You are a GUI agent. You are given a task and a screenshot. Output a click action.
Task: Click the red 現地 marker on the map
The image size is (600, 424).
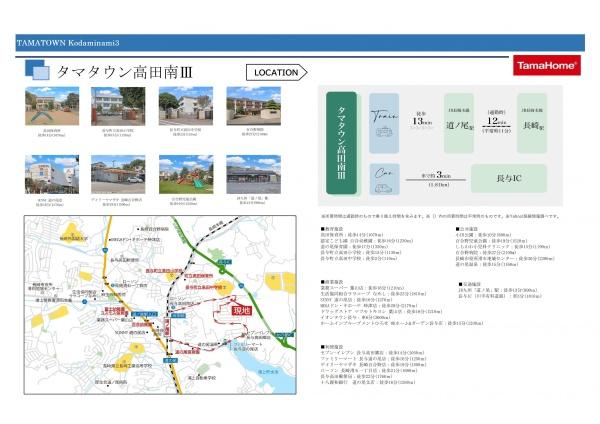(242, 310)
